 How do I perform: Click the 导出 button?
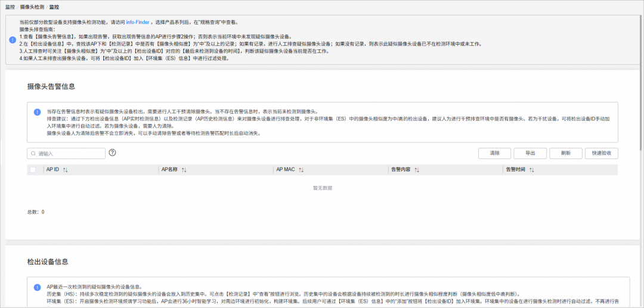pos(530,153)
